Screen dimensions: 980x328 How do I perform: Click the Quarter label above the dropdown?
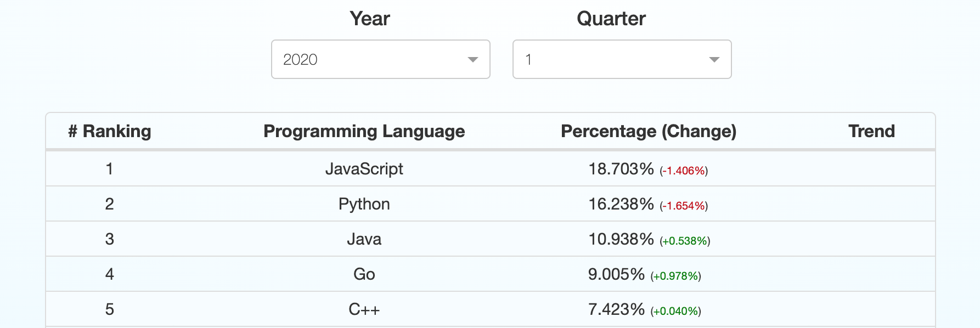(611, 19)
